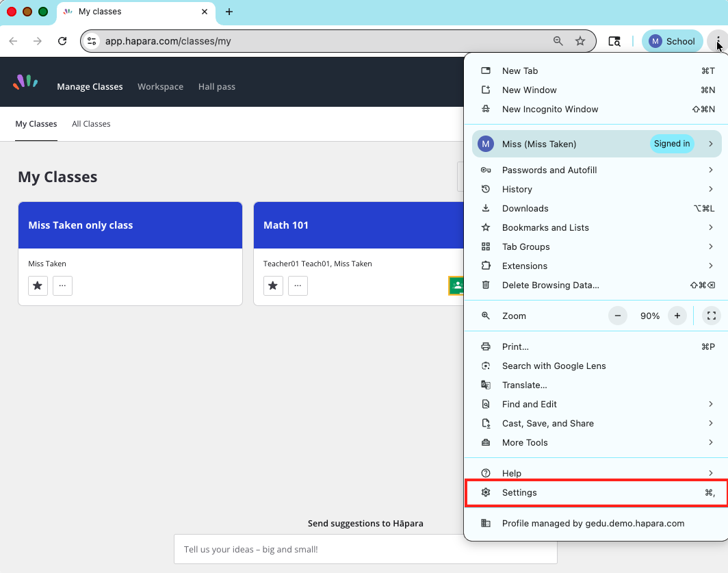Click Google Classroom icon on Math 101
This screenshot has height=573, width=728.
456,285
